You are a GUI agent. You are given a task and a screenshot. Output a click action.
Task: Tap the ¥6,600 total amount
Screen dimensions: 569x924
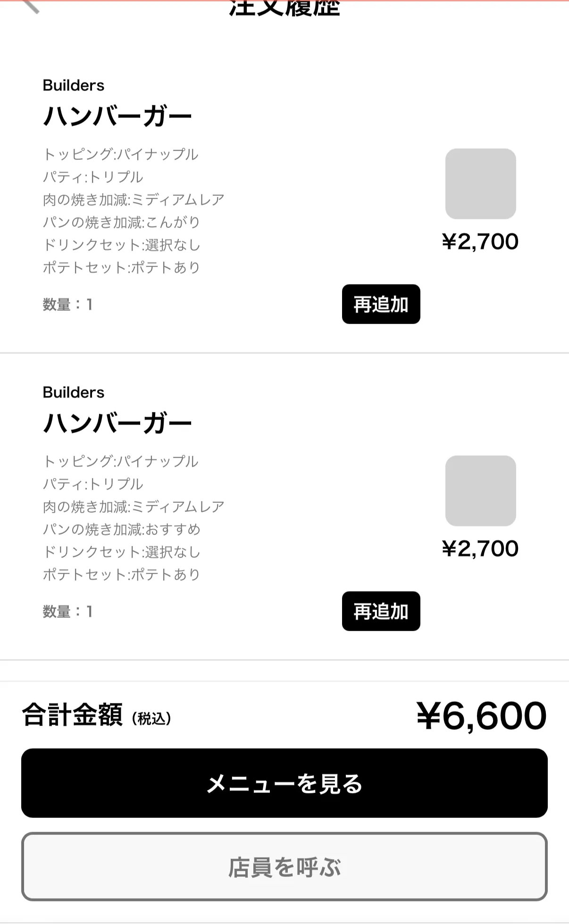(x=481, y=716)
